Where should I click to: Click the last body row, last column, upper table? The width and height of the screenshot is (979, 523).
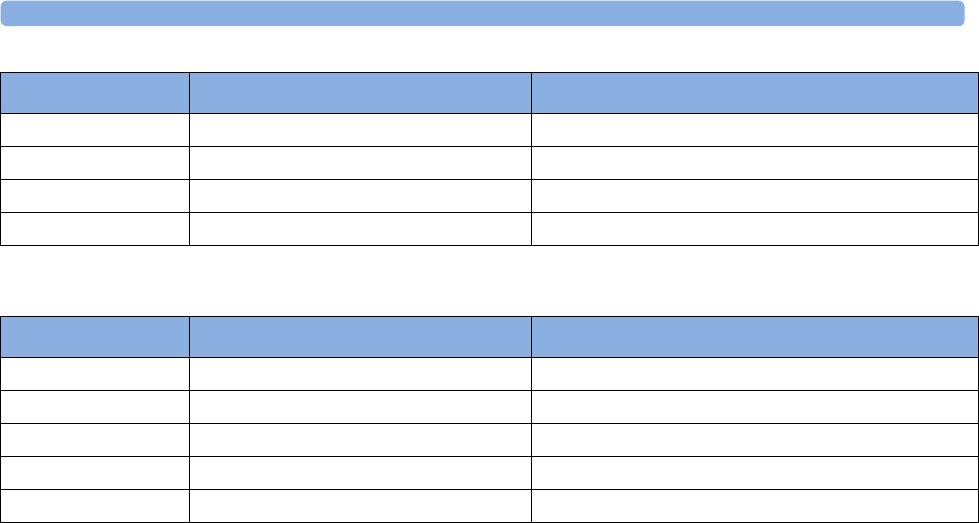[x=755, y=229]
